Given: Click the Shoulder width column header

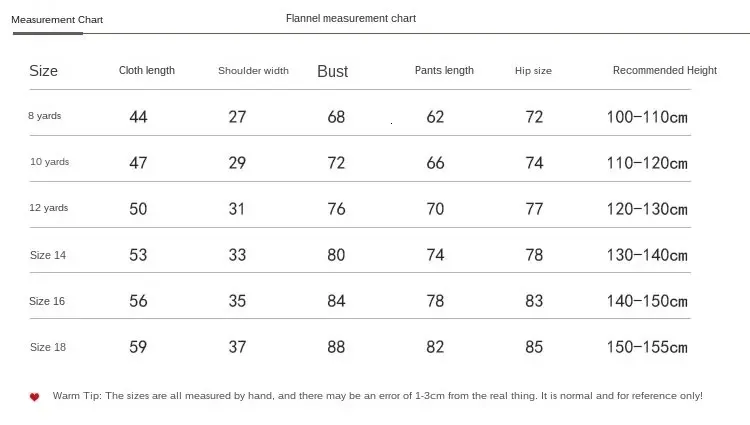Looking at the screenshot, I should pyautogui.click(x=254, y=71).
